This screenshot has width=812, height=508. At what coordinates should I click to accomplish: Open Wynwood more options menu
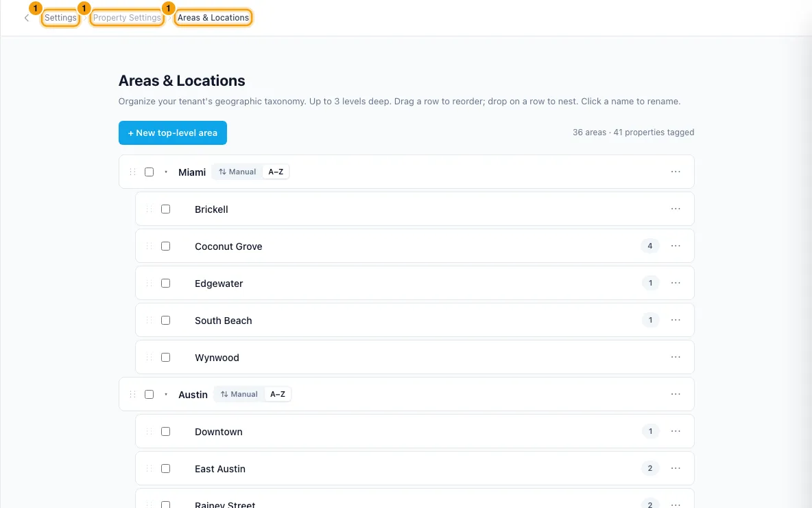[x=676, y=357]
